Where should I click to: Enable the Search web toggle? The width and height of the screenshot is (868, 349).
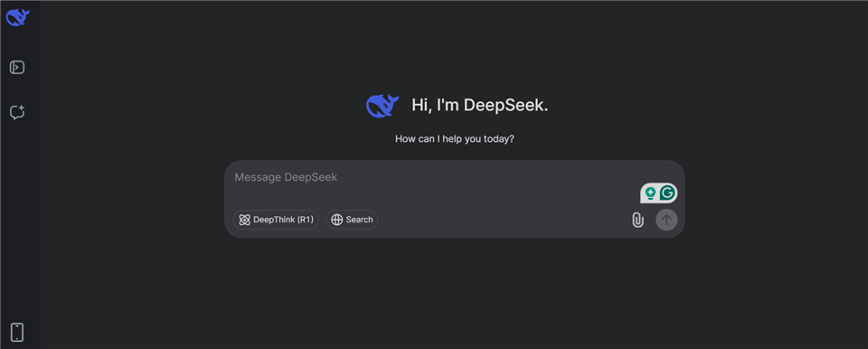click(x=352, y=220)
